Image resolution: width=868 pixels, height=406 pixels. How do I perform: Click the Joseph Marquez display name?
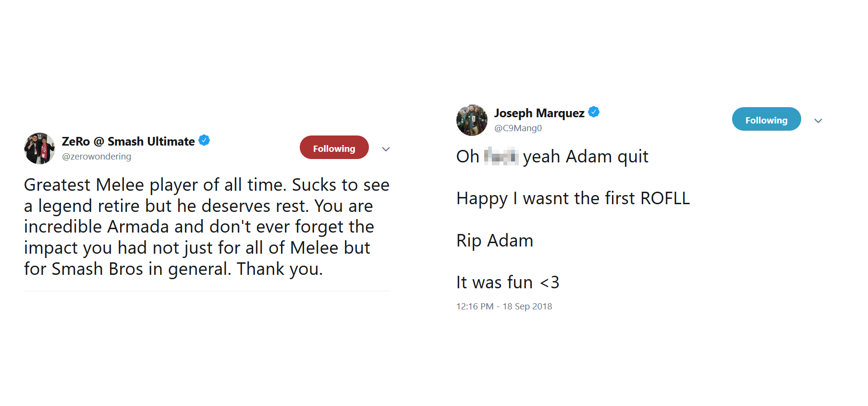[x=538, y=112]
